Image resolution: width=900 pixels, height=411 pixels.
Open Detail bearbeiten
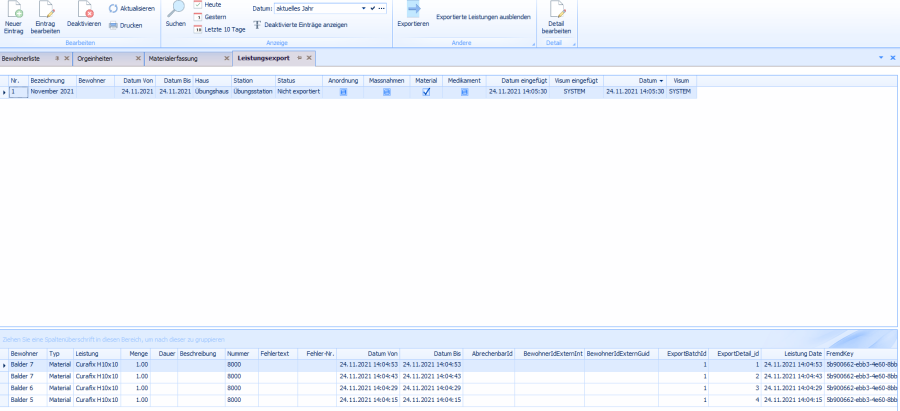(556, 10)
